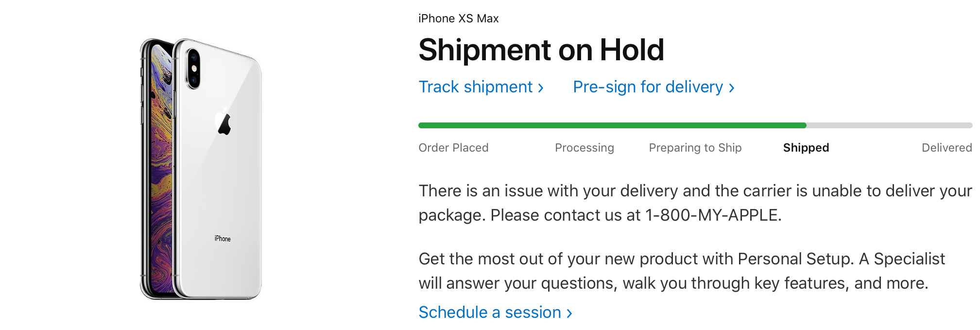Click the Shipment on Hold heading
The height and width of the screenshot is (330, 980).
click(x=541, y=50)
